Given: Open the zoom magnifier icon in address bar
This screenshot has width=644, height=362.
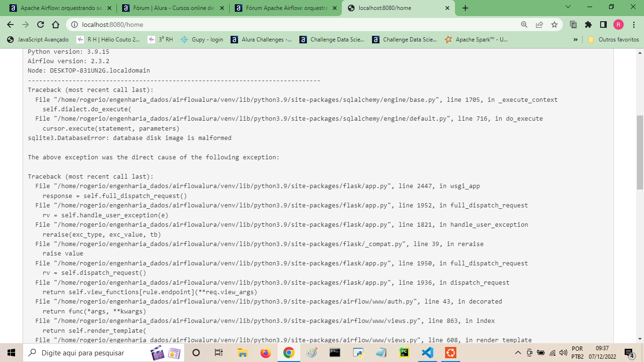Looking at the screenshot, I should (524, 25).
